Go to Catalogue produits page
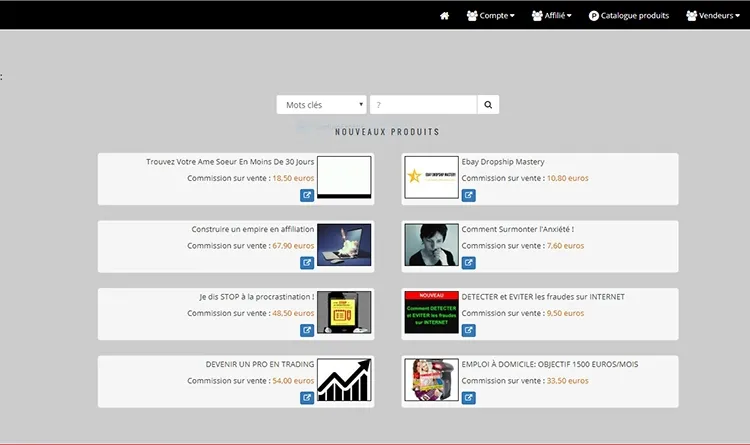 629,15
